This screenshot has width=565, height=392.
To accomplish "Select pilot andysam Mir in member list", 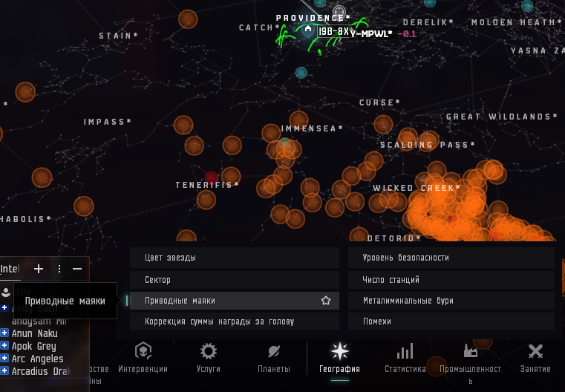I will click(39, 321).
